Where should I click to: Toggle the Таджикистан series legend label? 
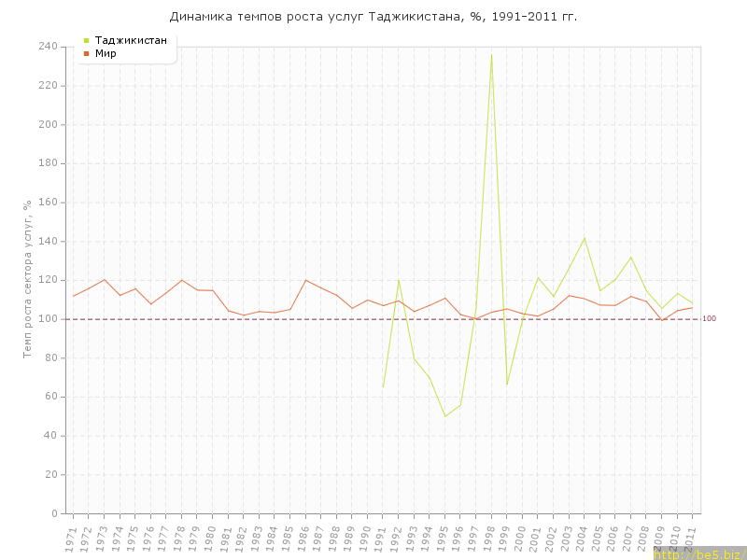coord(131,40)
